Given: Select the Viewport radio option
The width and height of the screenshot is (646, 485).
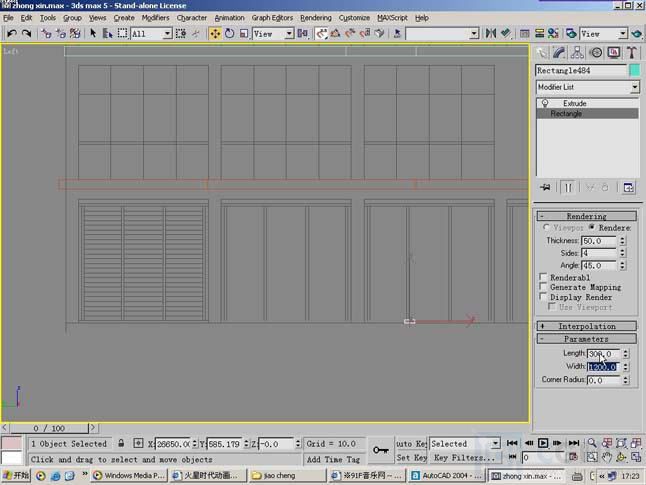Looking at the screenshot, I should coord(546,227).
